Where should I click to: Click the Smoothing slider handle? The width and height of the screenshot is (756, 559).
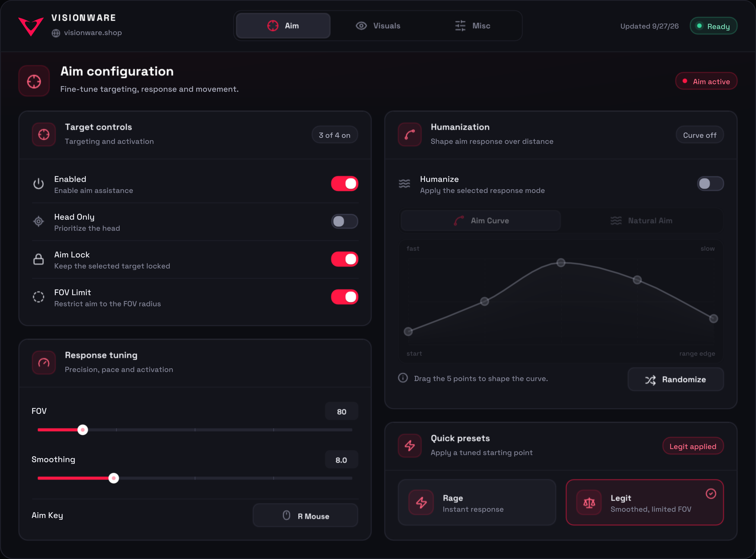tap(114, 478)
